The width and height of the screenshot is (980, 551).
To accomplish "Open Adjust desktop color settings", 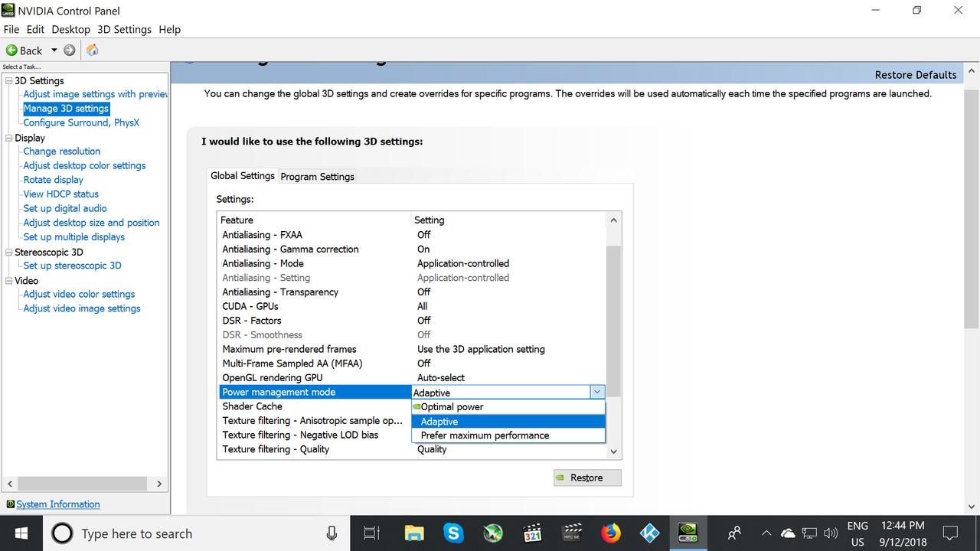I will point(84,165).
